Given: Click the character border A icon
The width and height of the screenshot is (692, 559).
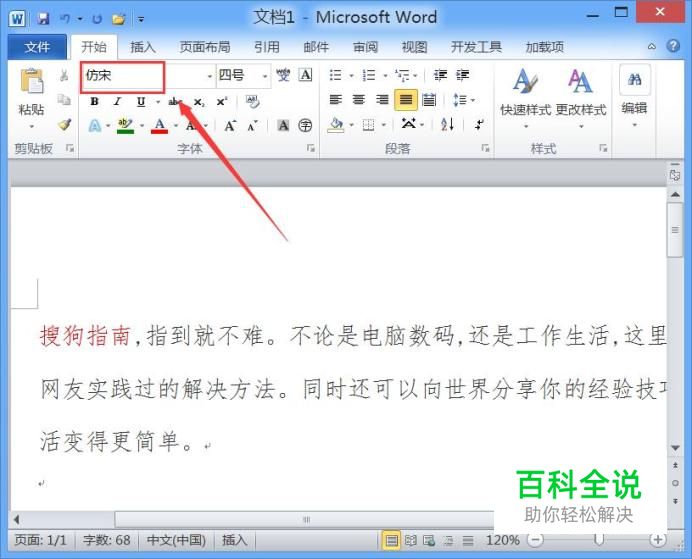Looking at the screenshot, I should (x=305, y=75).
